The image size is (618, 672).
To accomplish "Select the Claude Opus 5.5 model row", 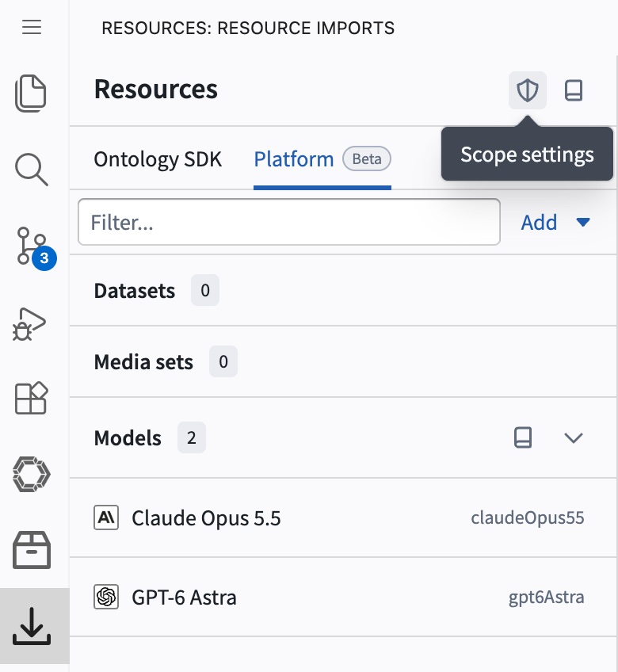I will 343,517.
